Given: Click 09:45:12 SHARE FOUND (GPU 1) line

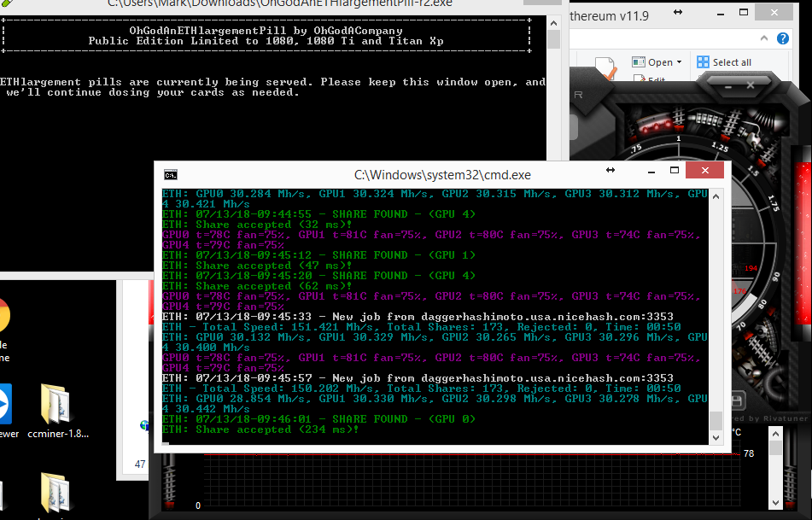Looking at the screenshot, I should pos(318,254).
